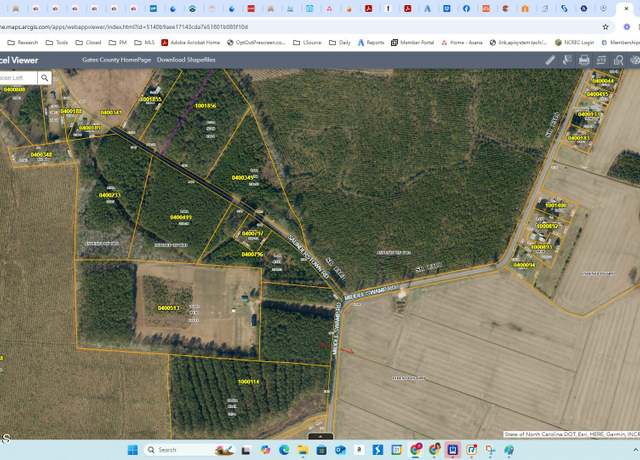Bookmark this page with the star icon
Image resolution: width=640 pixels, height=460 pixels.
[605, 27]
